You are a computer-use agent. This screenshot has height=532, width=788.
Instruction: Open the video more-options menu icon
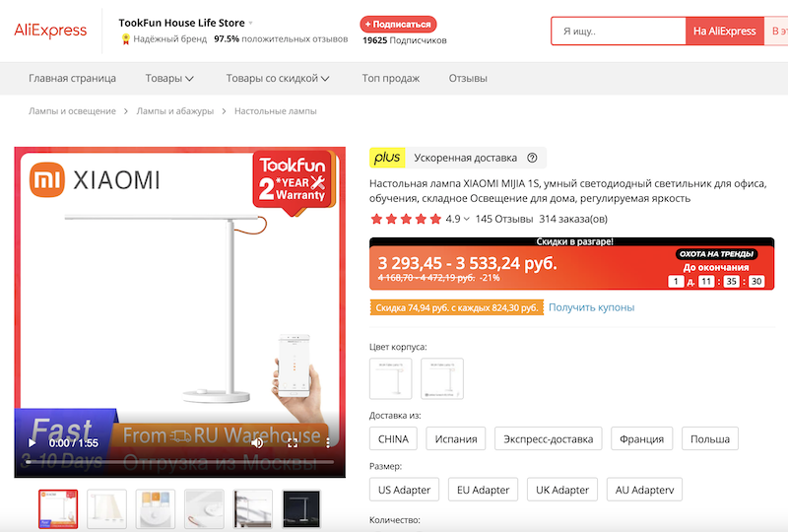tap(328, 443)
